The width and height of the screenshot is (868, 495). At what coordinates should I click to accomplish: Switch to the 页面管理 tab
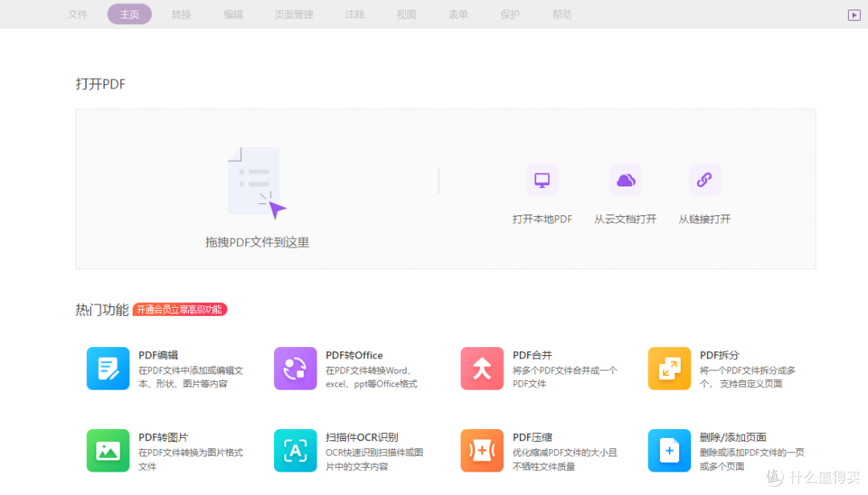pos(293,14)
